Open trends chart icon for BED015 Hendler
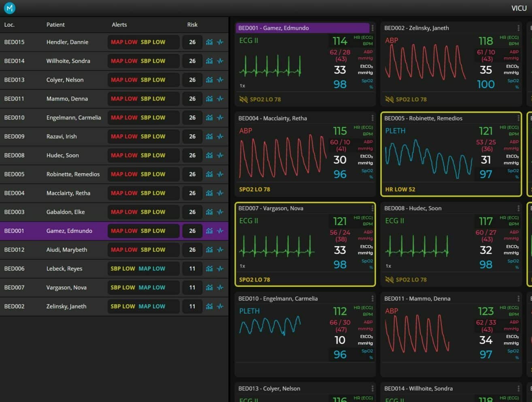This screenshot has width=532, height=402. click(209, 42)
